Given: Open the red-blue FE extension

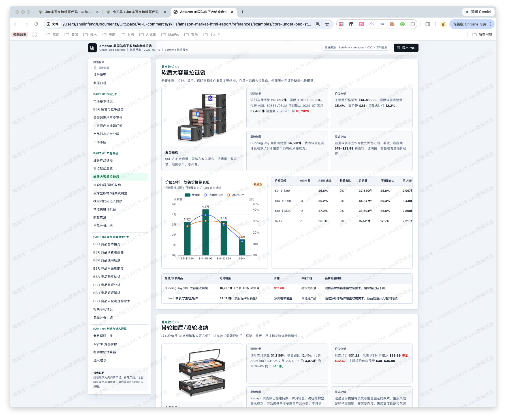Looking at the screenshot, I should 341,24.
